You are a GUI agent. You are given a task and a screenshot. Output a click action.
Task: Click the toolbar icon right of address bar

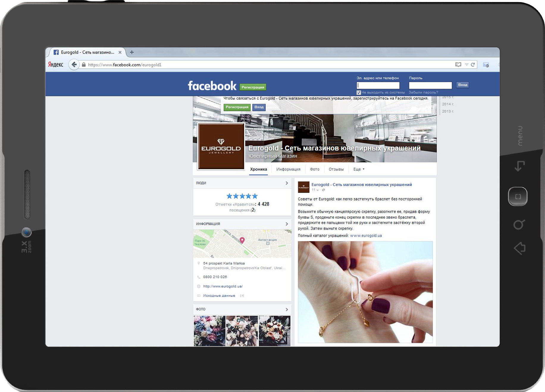(486, 65)
